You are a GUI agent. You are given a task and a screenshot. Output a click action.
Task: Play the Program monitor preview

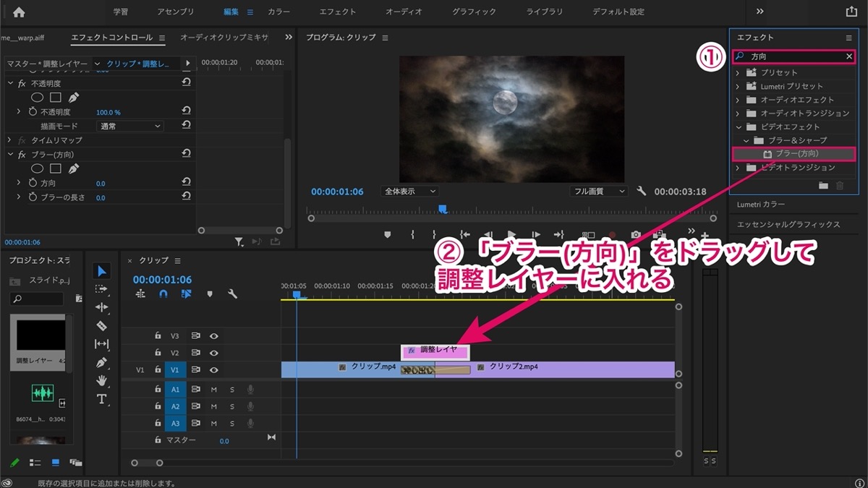tap(512, 234)
